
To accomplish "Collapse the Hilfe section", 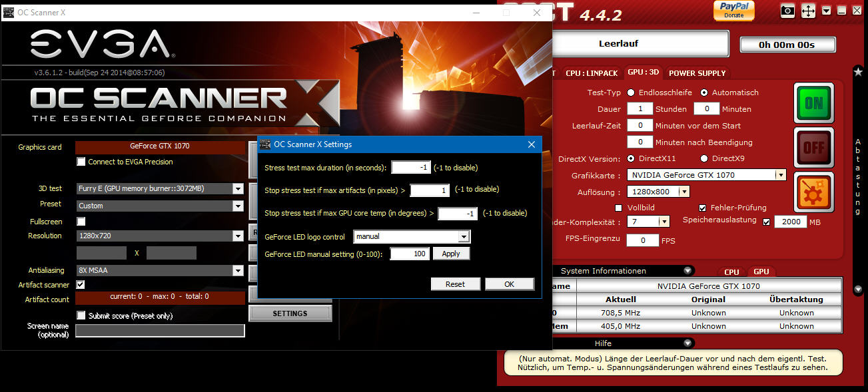I will [x=687, y=343].
